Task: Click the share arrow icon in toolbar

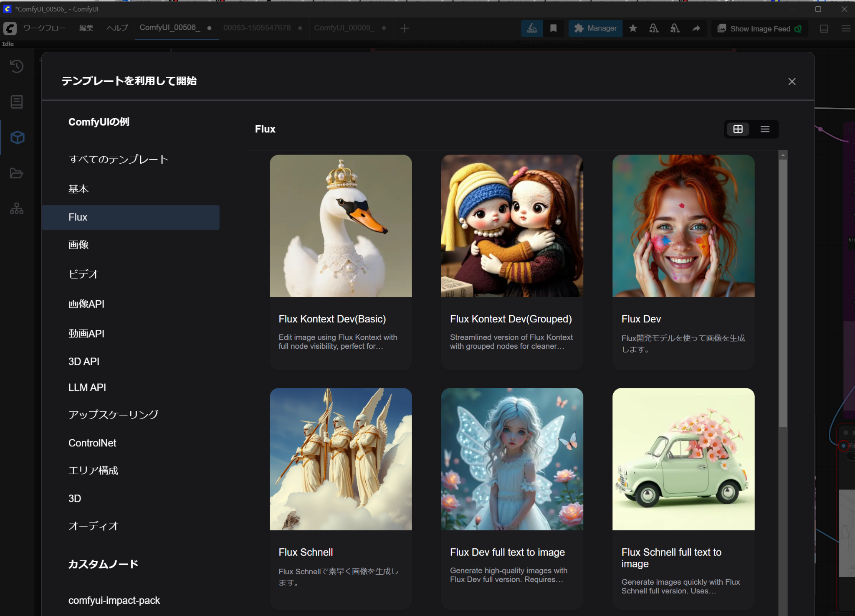Action: click(696, 28)
